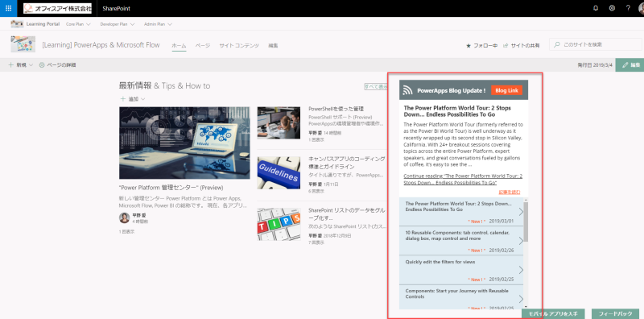
Task: Click the ページの詳細 gear icon
Action: point(42,65)
